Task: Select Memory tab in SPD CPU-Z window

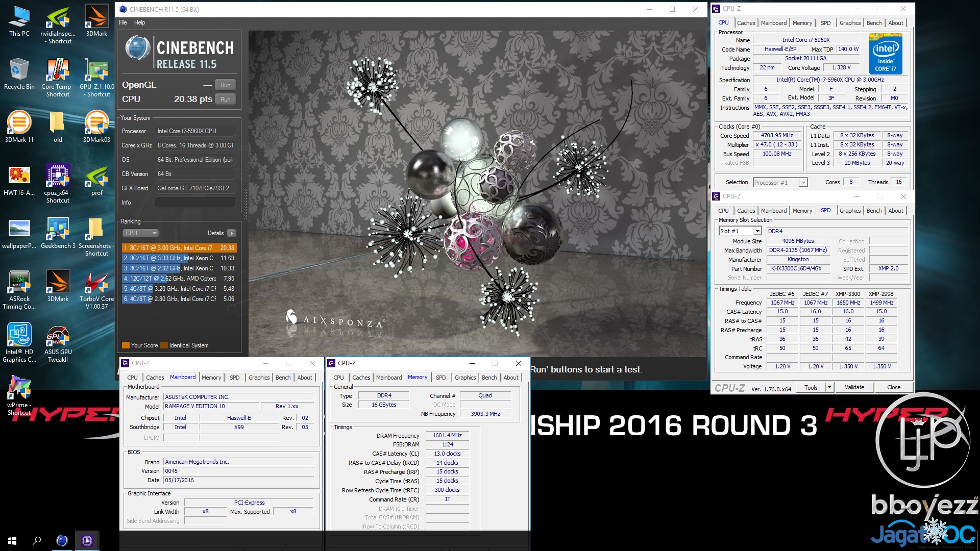Action: coord(802,211)
